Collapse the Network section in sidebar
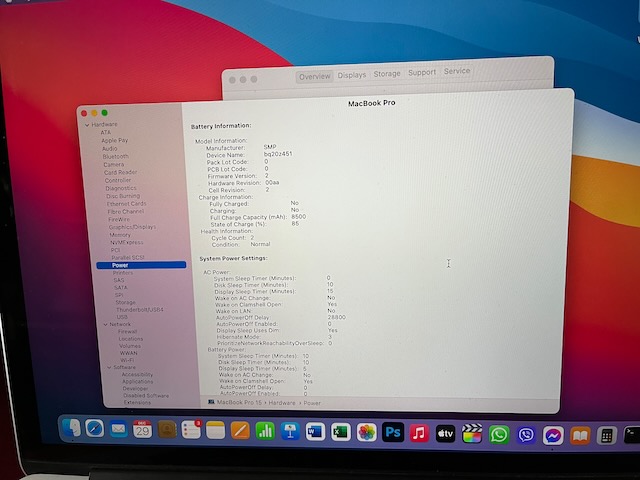 click(x=106, y=324)
